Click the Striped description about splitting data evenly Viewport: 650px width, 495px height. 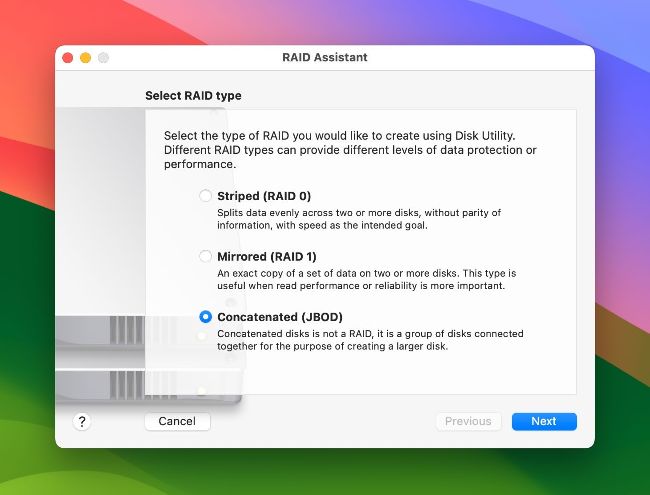tap(358, 219)
